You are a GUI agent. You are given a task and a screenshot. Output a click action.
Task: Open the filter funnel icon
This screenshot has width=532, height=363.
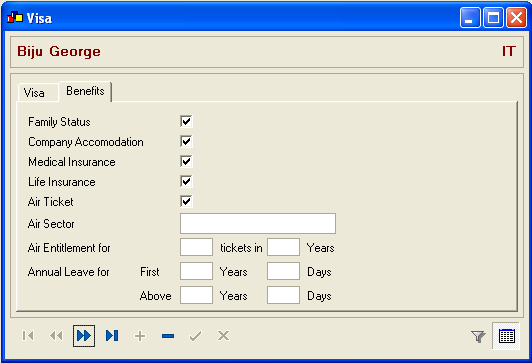coord(478,336)
